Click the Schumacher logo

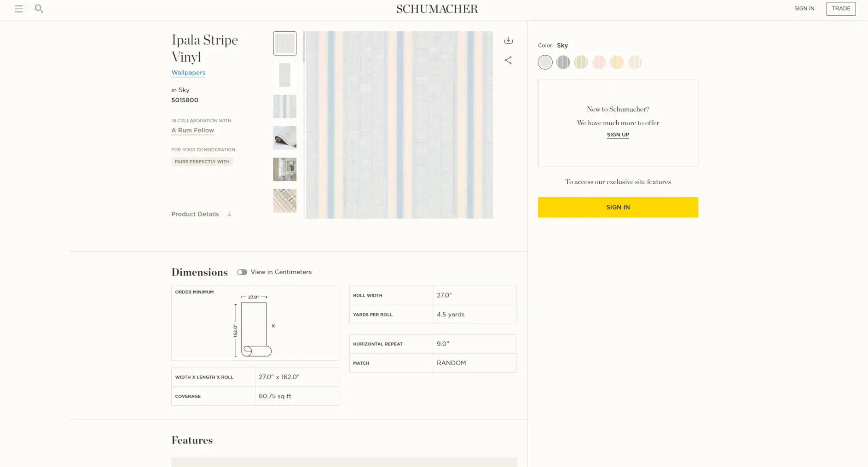(x=437, y=9)
